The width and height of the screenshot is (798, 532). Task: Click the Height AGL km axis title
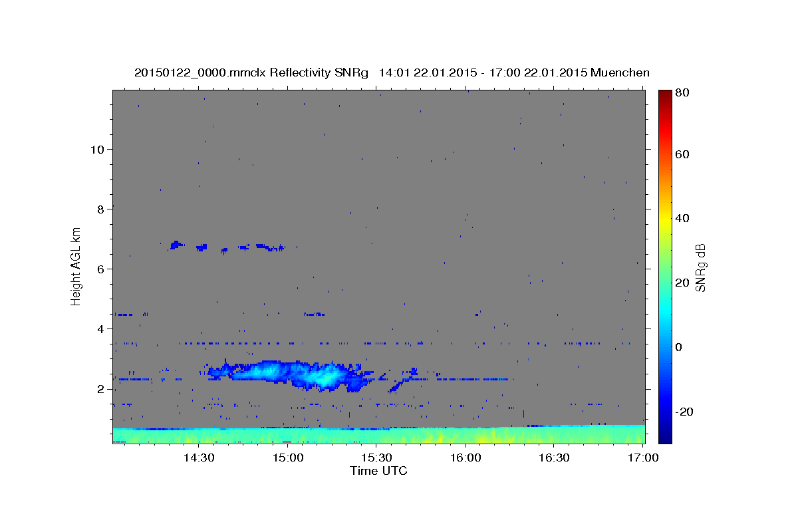76,265
